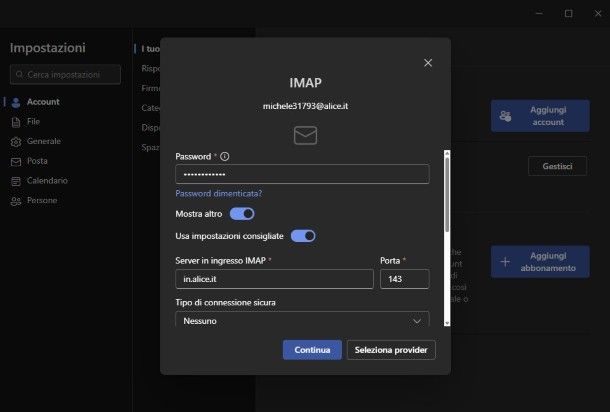Screen dimensions: 610x412
Task: Click the Password input field
Action: (x=302, y=174)
